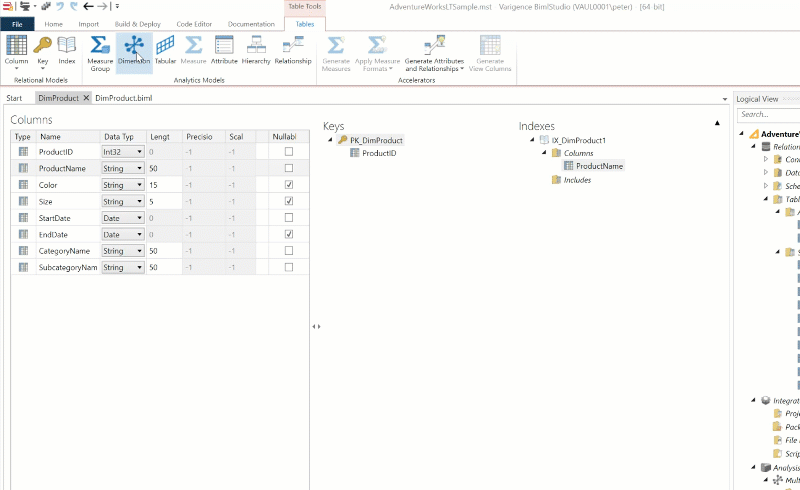Add a Key using the ribbon key icon
The height and width of the screenshot is (490, 800).
tap(42, 51)
